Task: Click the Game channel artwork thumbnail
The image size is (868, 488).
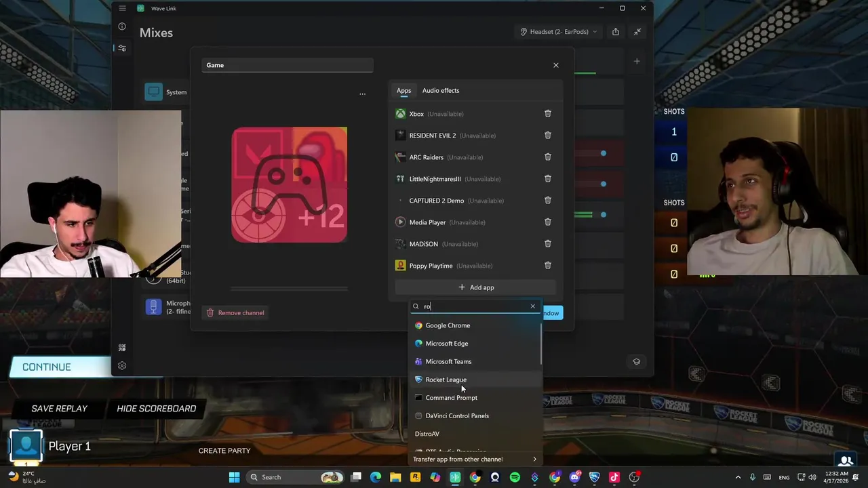Action: (290, 184)
